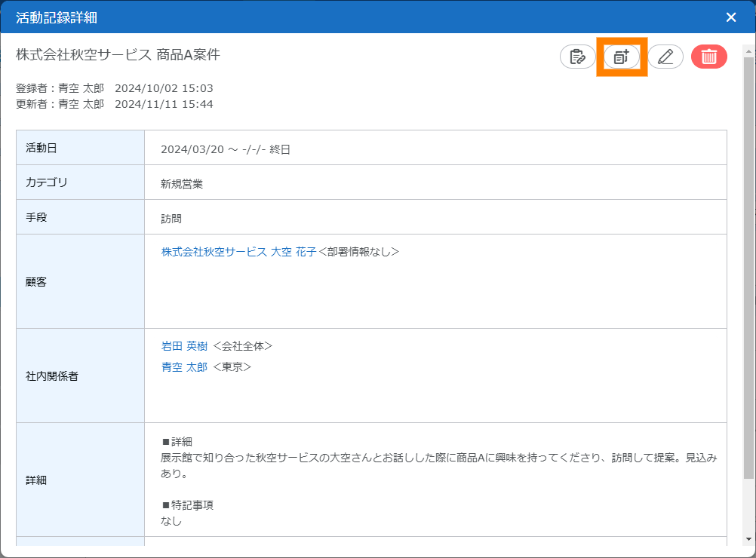This screenshot has width=756, height=558.
Task: Click the 社内関係者 row label
Action: pos(52,376)
